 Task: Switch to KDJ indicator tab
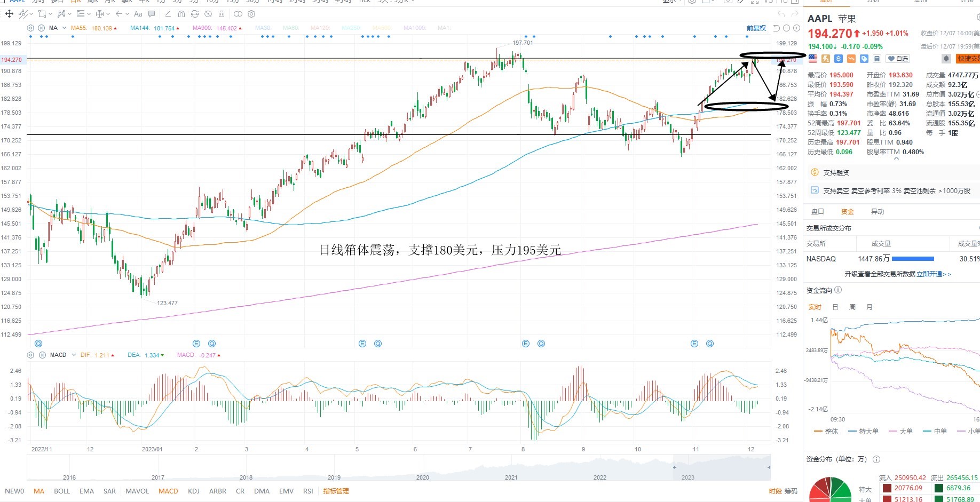click(x=194, y=491)
